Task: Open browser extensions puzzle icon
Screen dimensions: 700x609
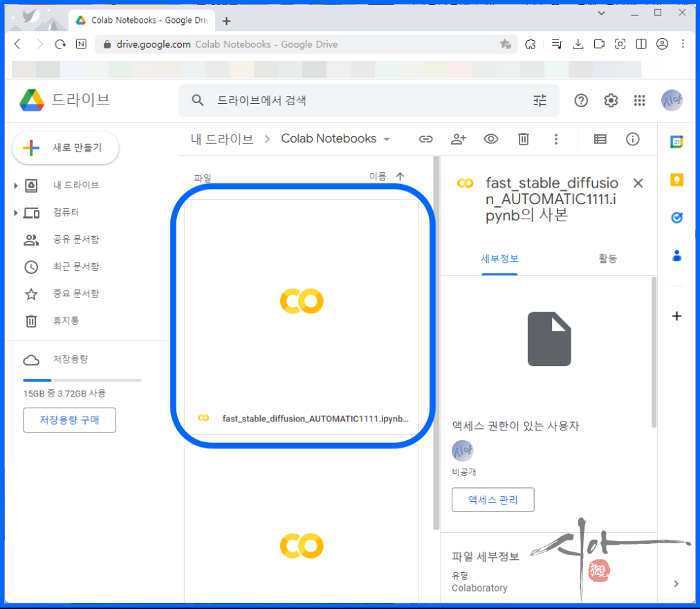Action: (x=531, y=44)
